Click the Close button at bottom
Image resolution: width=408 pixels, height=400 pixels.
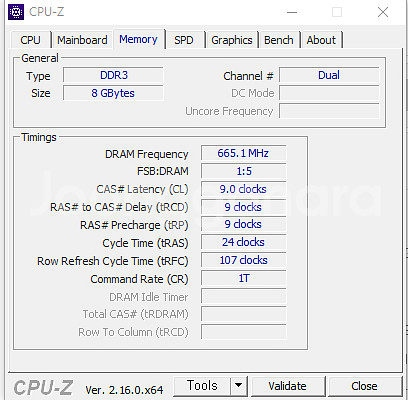click(364, 386)
